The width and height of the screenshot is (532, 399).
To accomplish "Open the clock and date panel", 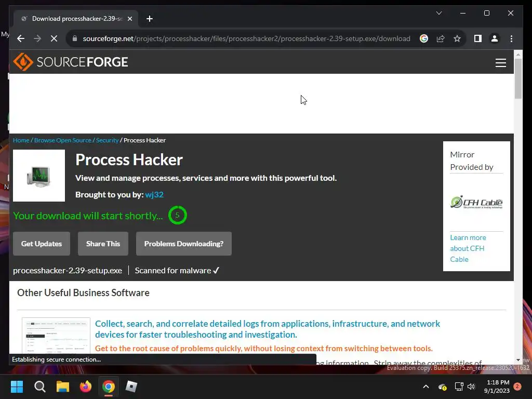I will (x=497, y=387).
